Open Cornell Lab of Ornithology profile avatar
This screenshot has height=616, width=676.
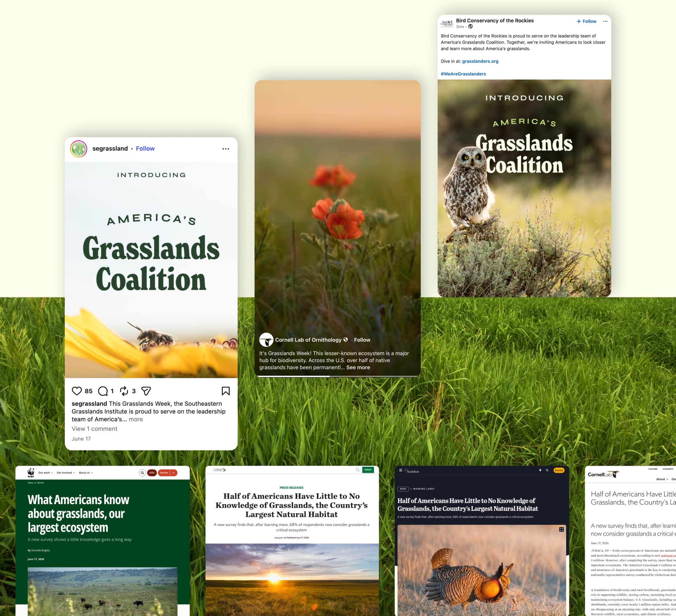point(266,340)
